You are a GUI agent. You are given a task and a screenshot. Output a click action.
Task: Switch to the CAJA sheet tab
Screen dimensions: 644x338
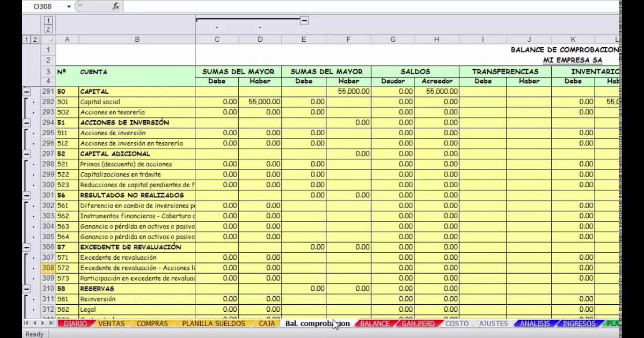[267, 324]
